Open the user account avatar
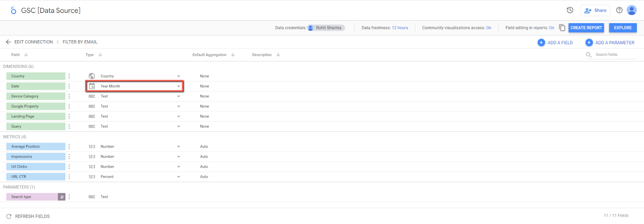 (632, 10)
